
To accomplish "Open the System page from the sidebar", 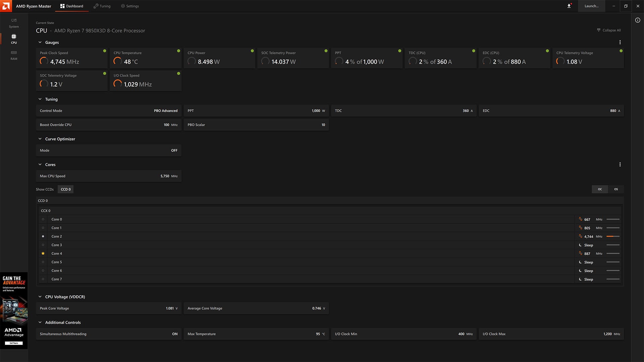I will click(14, 23).
